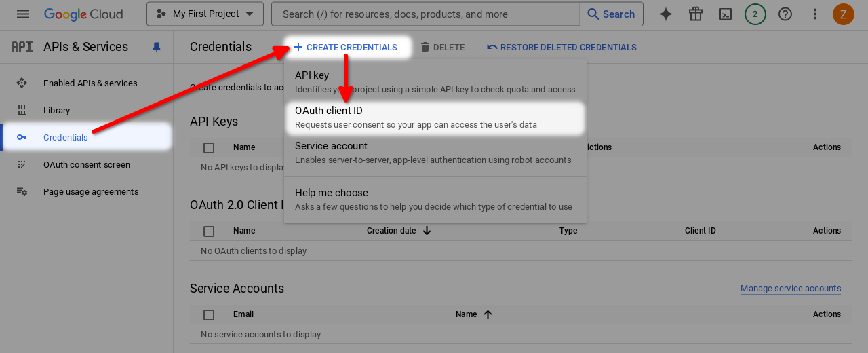Choose Service account option
Screen dimensions: 868x353
435,152
